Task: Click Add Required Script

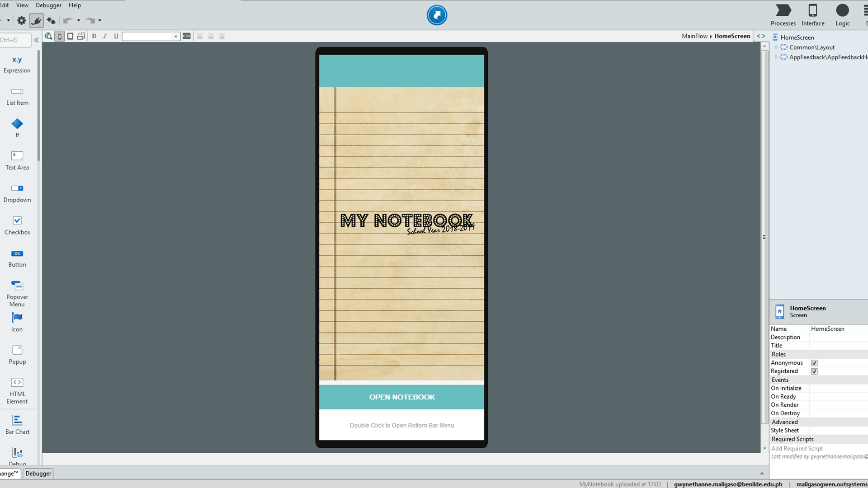Action: [x=797, y=449]
